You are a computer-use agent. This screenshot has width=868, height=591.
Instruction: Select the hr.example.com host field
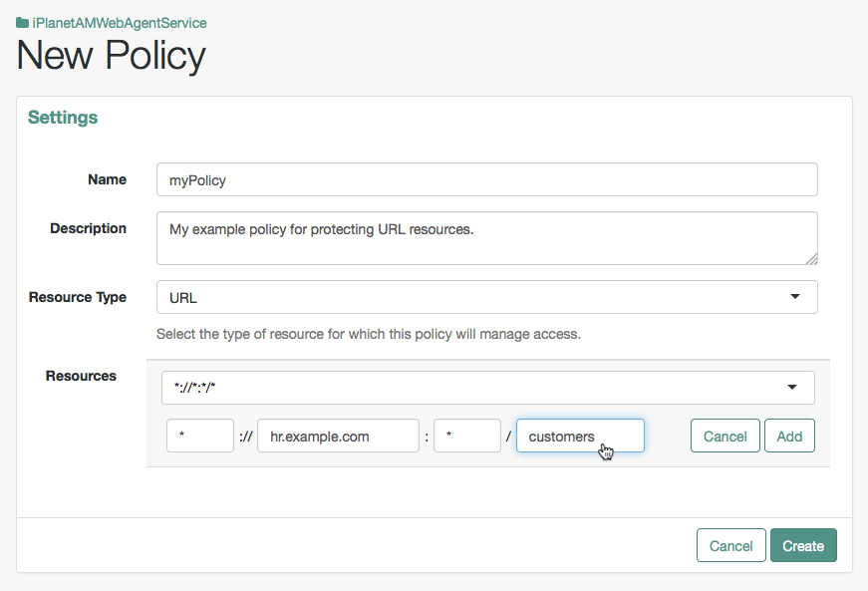(338, 436)
